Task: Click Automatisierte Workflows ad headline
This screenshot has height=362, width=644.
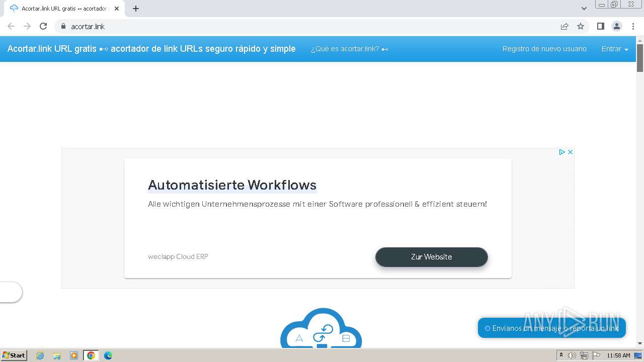Action: pos(232,185)
